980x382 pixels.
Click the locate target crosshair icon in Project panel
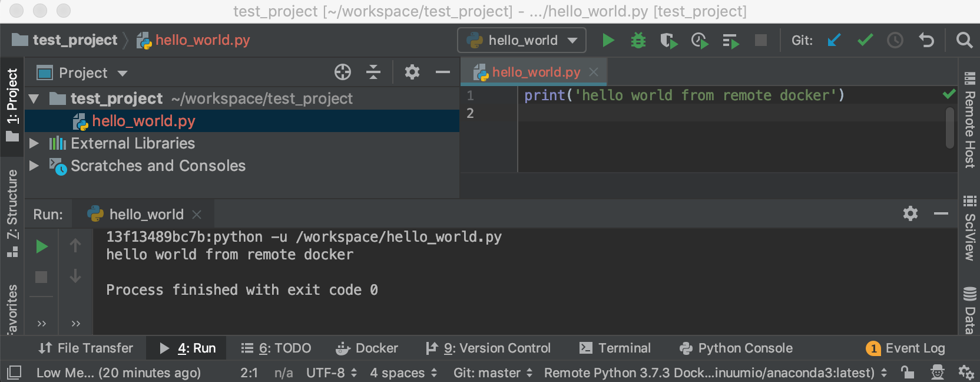(x=343, y=73)
